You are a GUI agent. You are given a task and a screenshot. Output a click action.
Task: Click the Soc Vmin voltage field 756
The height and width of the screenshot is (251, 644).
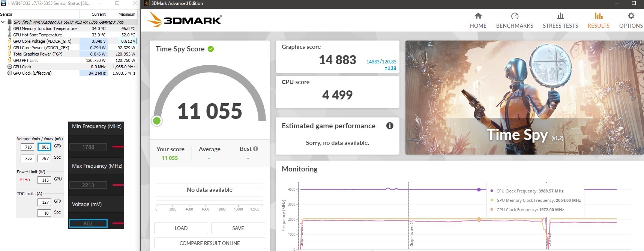pos(28,158)
